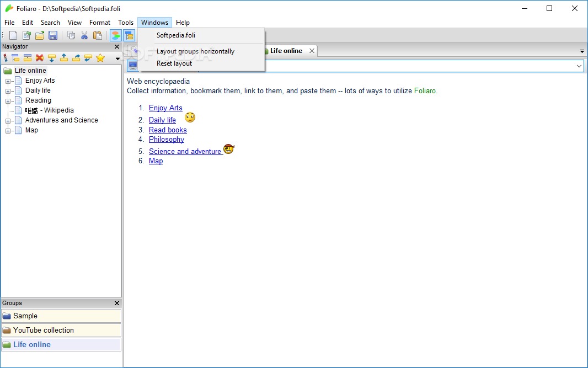Open the File menu
This screenshot has height=368, width=588.
(x=9, y=23)
